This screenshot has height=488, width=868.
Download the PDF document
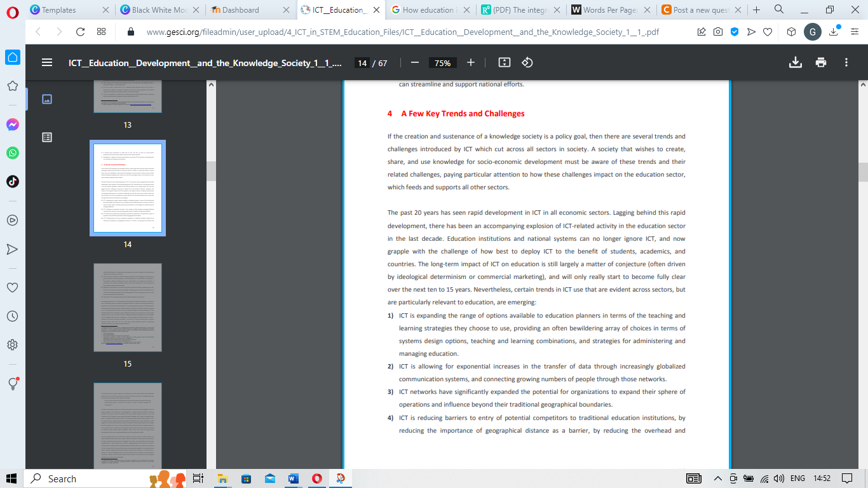click(795, 62)
